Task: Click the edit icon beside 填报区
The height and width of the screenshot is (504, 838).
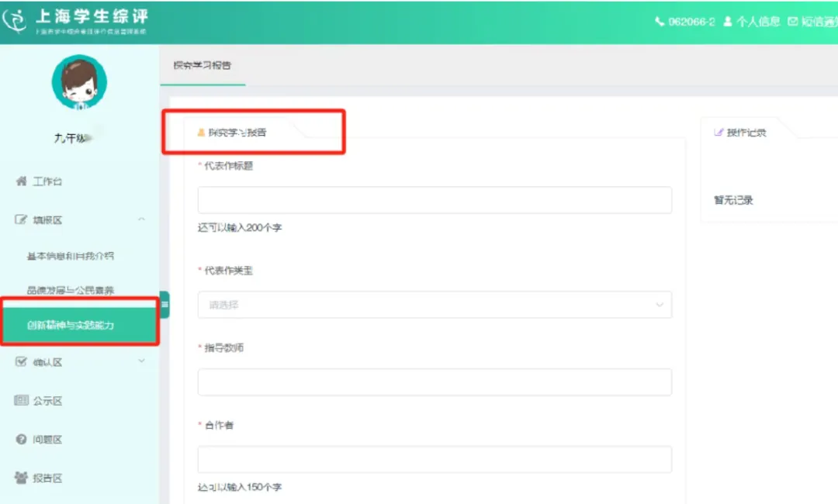Action: point(21,219)
